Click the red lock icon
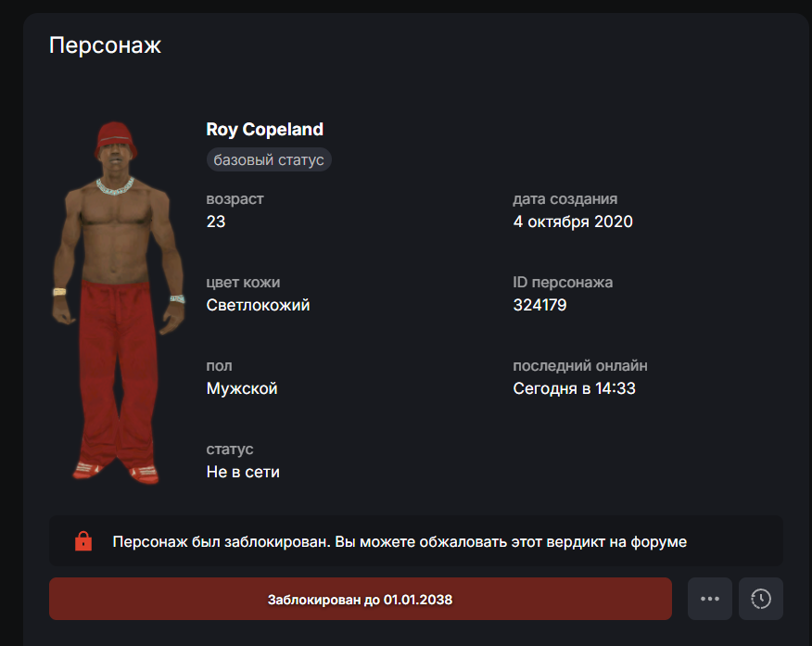This screenshot has height=646, width=812. pos(83,541)
